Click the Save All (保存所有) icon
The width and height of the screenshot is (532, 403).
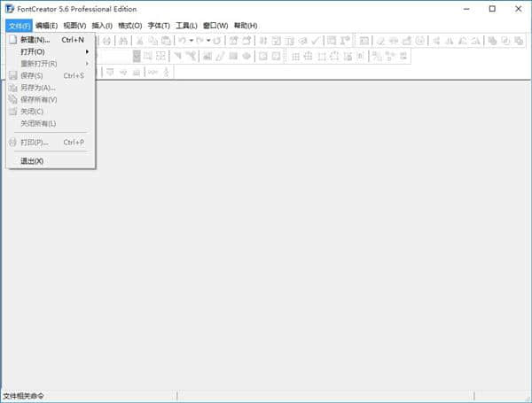(x=12, y=99)
